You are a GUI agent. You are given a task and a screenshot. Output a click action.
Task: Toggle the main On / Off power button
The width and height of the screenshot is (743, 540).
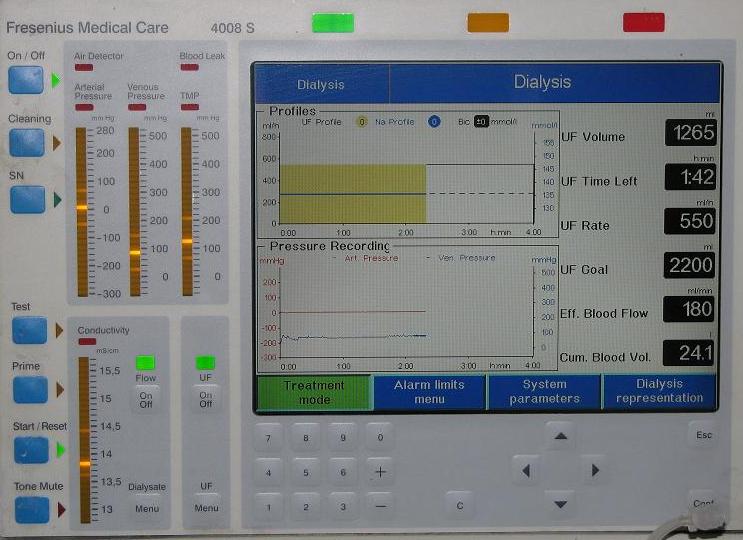click(26, 79)
